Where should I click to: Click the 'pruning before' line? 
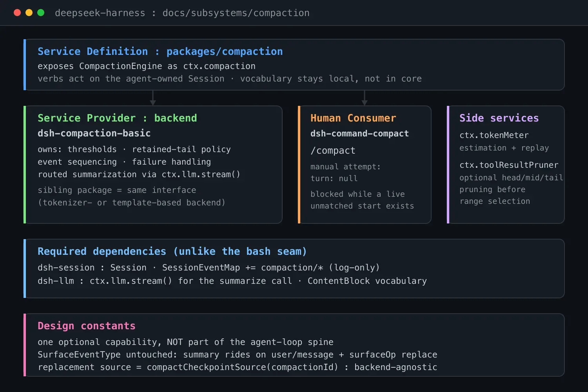492,189
